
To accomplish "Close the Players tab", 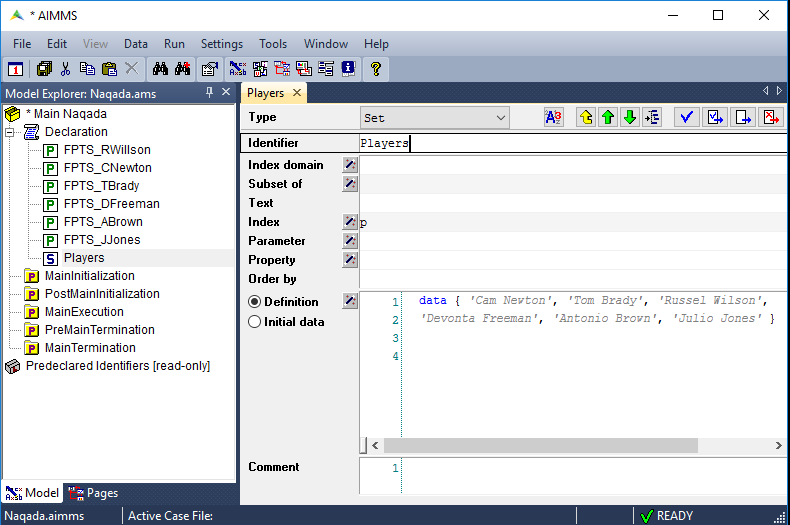I will coord(297,93).
